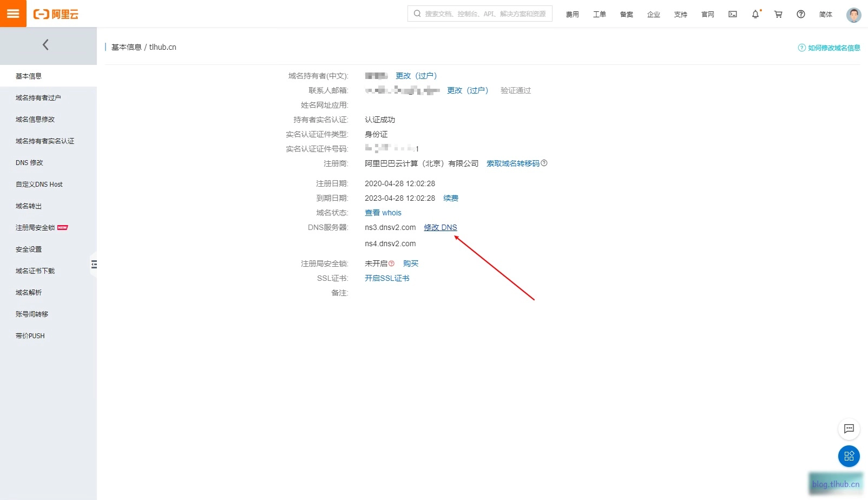Select 带价PUSH in sidebar

click(48, 335)
